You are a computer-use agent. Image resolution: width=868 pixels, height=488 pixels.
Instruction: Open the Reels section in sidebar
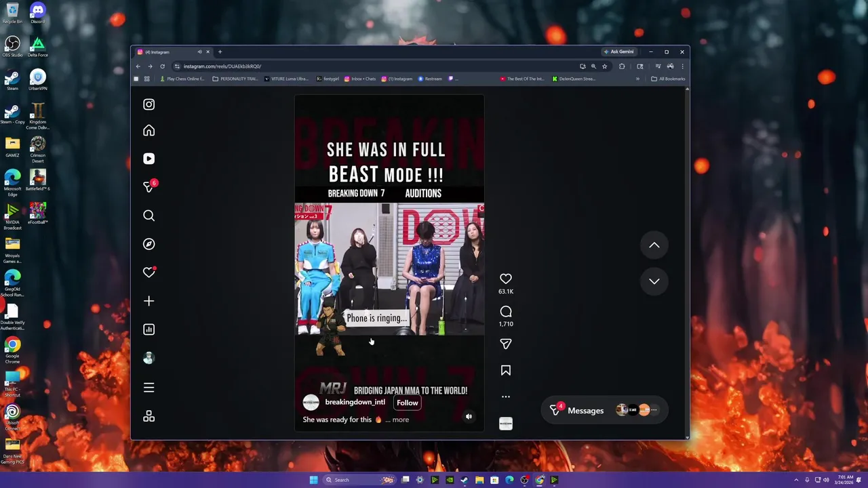pyautogui.click(x=149, y=159)
